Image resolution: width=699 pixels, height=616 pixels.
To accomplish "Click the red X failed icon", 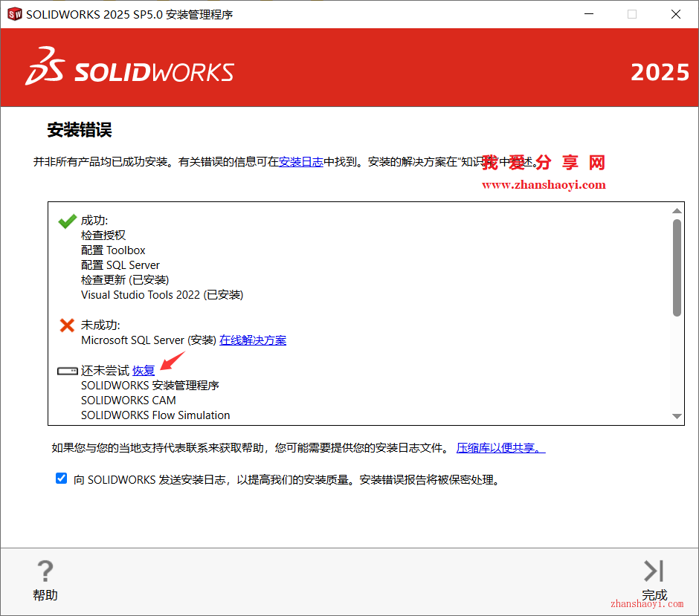I will point(67,325).
